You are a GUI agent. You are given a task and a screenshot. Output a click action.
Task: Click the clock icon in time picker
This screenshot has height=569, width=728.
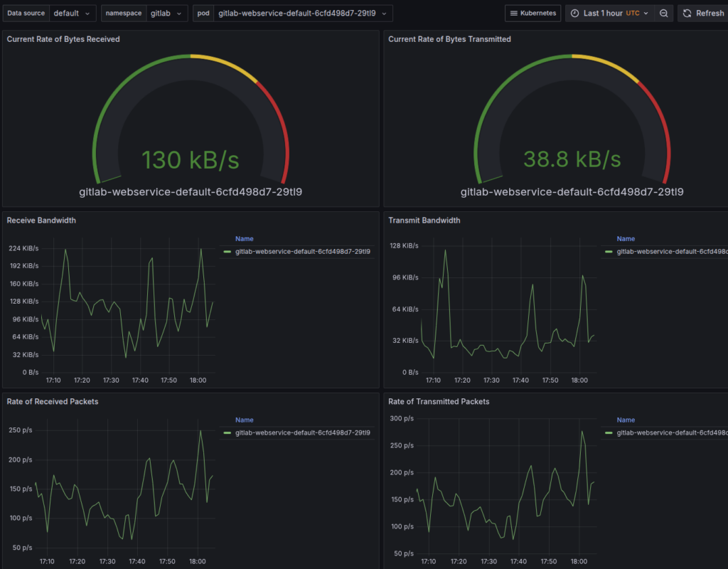574,14
